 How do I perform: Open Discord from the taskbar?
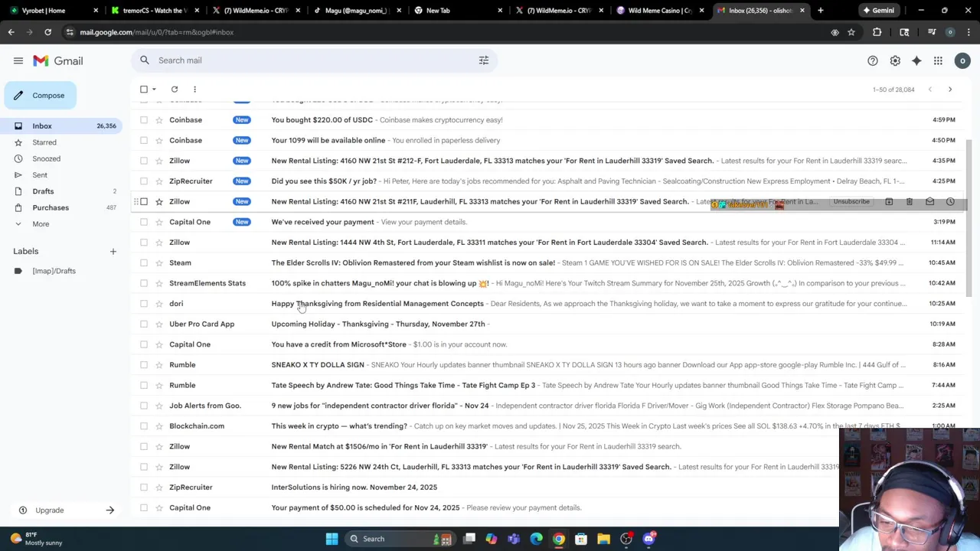pyautogui.click(x=649, y=539)
